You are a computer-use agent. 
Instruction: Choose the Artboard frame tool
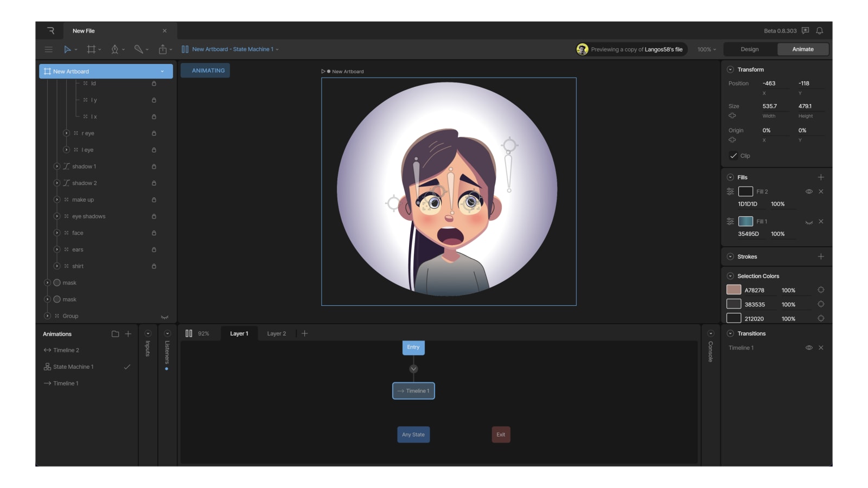point(91,49)
